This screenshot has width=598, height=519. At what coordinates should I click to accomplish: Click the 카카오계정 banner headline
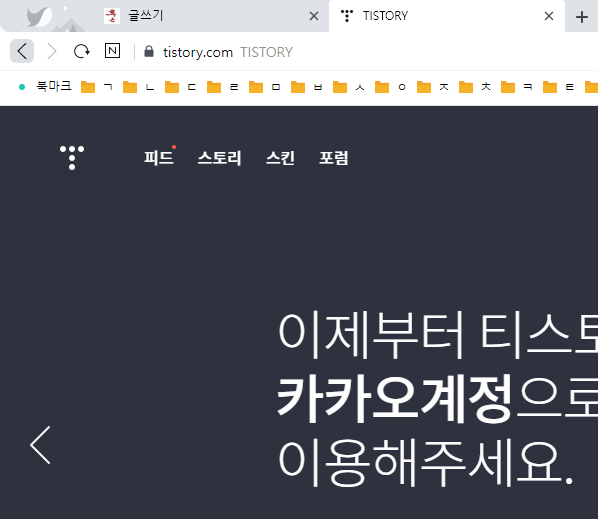pyautogui.click(x=394, y=399)
